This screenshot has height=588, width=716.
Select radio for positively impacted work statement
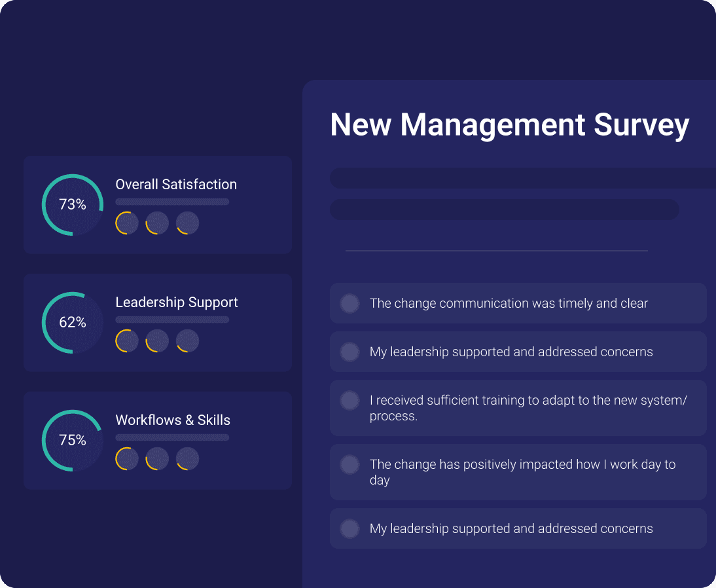(349, 464)
